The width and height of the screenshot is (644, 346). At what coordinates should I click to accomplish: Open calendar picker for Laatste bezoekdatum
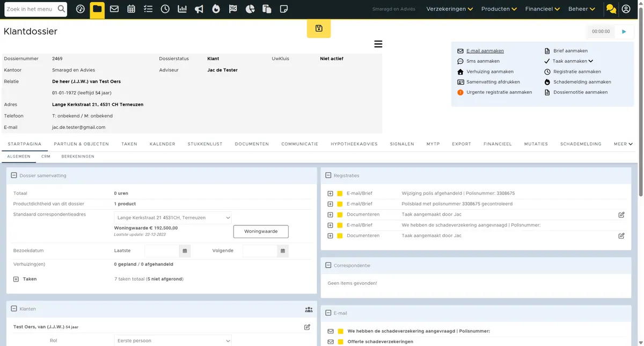click(185, 251)
